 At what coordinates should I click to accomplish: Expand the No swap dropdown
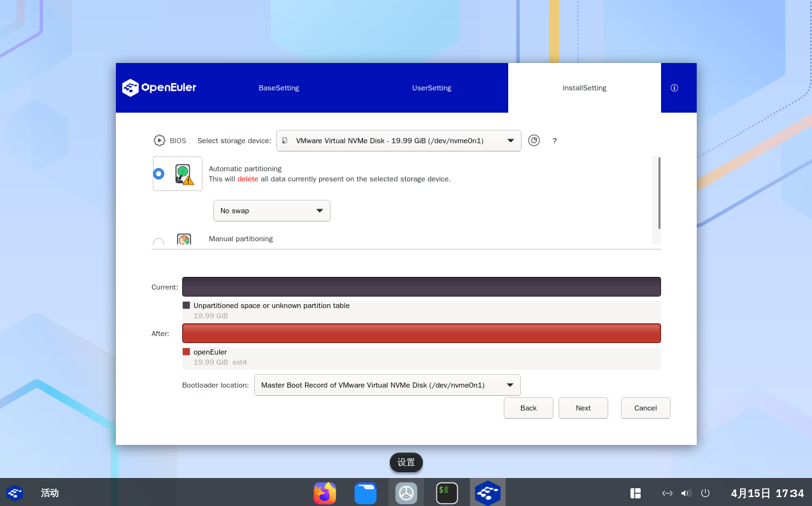tap(272, 211)
